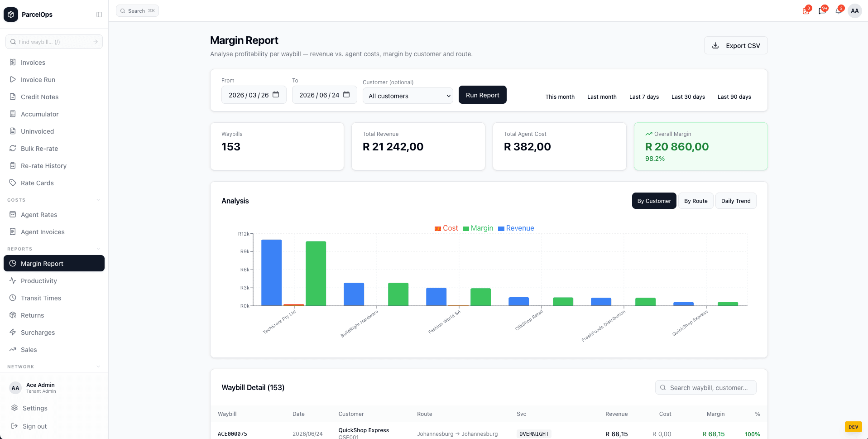Screen dimensions: 868x439
Task: Click the Rate Cards tag icon
Action: pos(13,183)
